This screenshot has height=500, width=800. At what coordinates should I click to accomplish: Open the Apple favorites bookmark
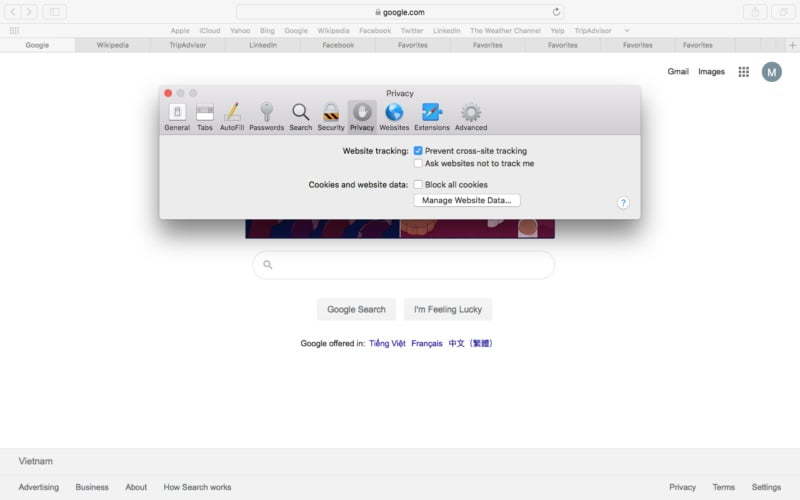coord(180,31)
